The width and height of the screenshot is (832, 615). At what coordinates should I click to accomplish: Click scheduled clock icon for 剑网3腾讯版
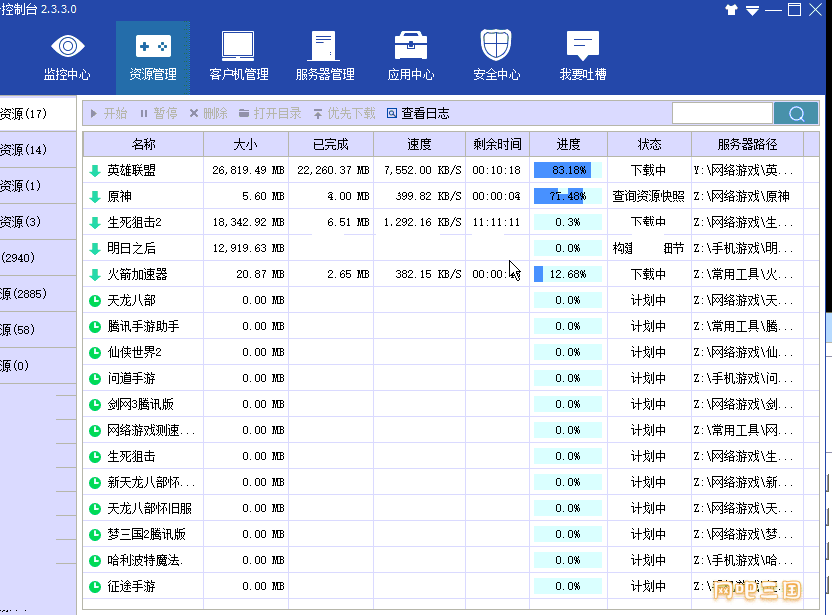point(95,405)
